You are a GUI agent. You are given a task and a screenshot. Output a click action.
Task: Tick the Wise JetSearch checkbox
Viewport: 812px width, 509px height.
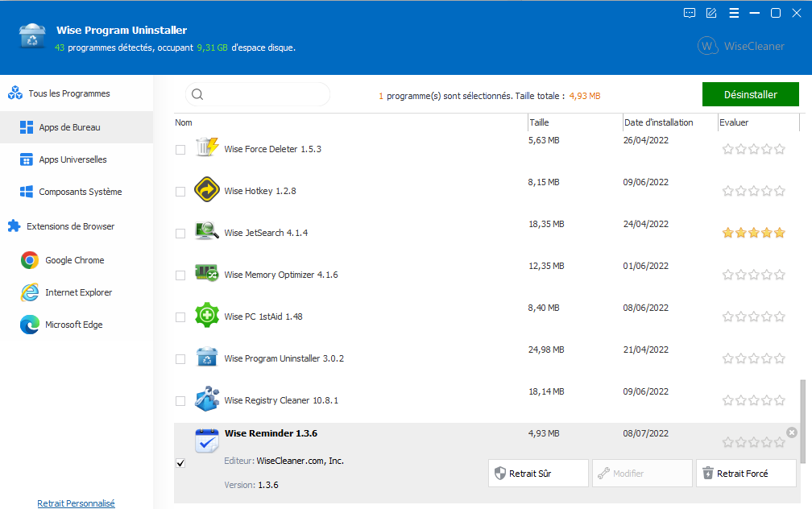pyautogui.click(x=180, y=234)
